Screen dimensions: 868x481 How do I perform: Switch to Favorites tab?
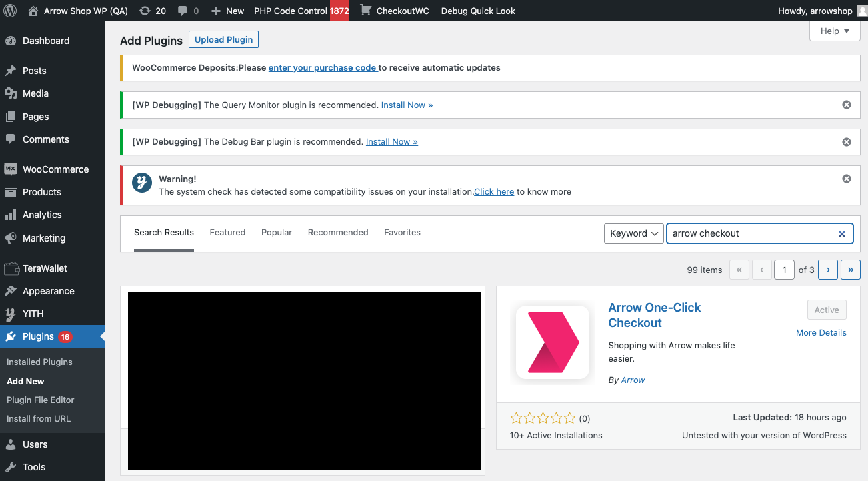402,233
